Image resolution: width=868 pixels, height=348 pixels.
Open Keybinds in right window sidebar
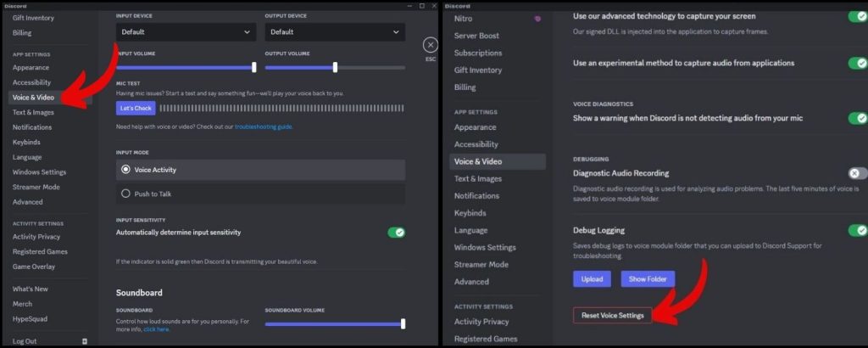[470, 213]
